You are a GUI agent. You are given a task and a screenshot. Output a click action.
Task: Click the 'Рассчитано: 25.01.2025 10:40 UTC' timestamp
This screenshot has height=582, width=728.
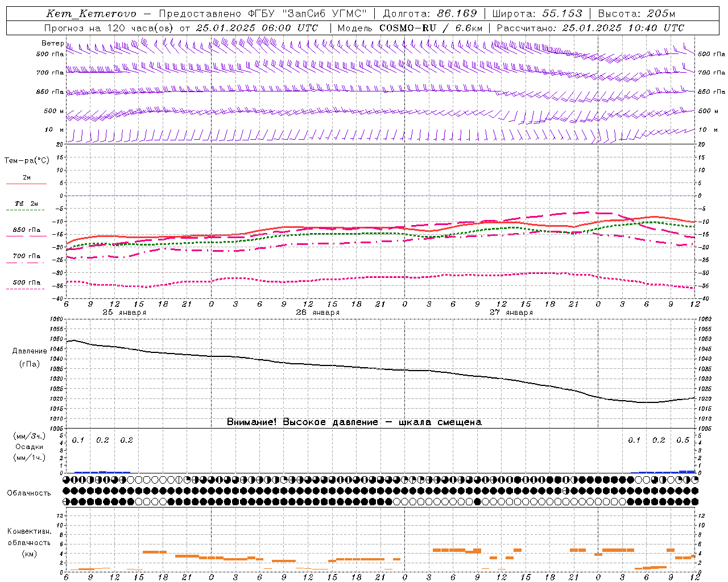click(590, 28)
